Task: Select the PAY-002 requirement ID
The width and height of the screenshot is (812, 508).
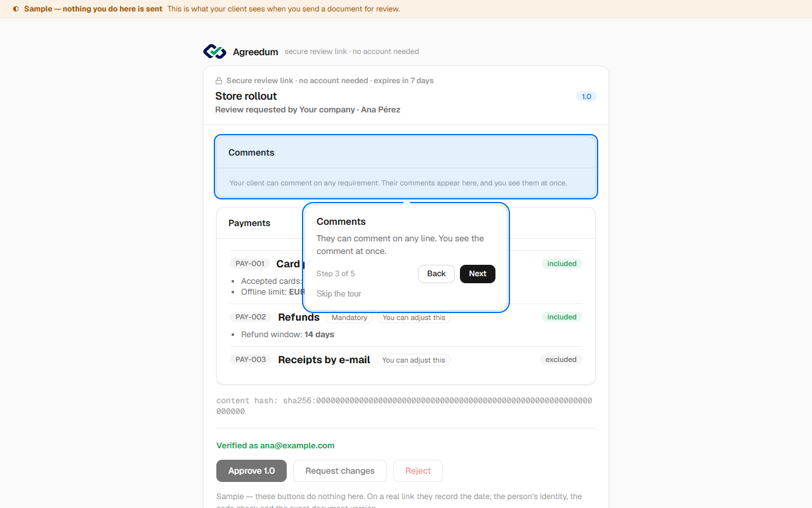Action: click(251, 317)
